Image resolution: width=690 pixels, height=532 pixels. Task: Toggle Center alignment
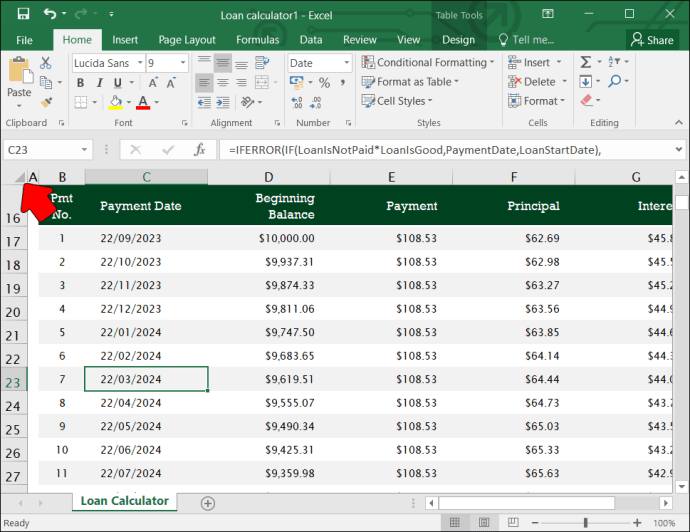[223, 83]
